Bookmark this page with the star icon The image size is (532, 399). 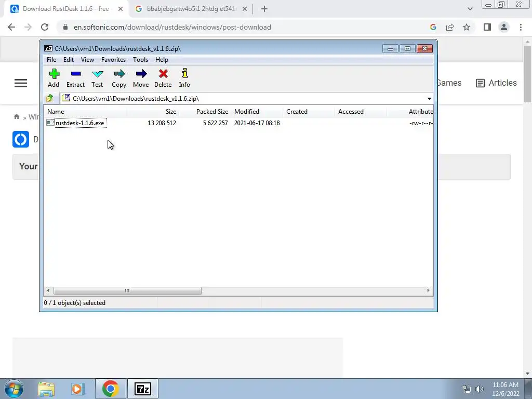point(467,27)
